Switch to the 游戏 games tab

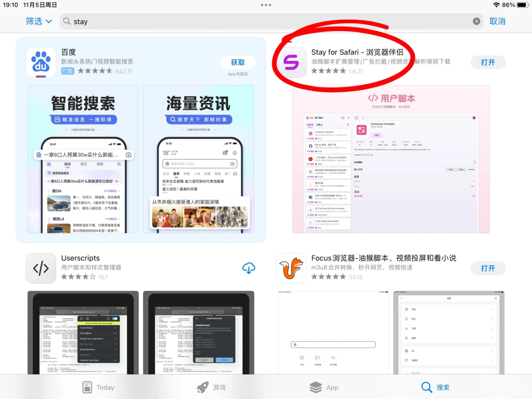211,387
